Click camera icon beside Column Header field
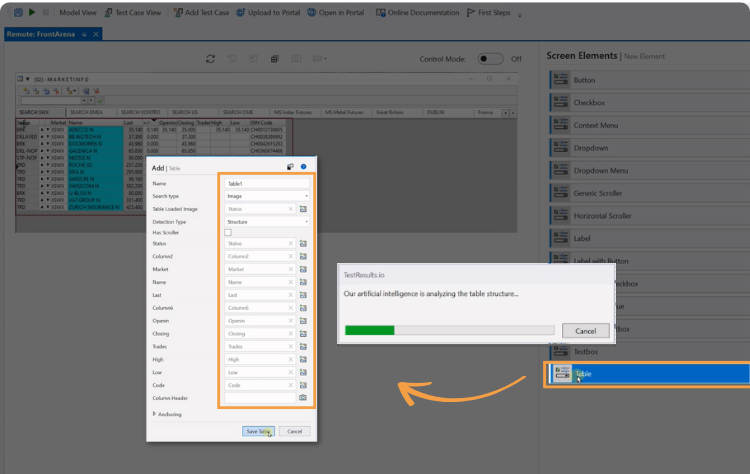The image size is (750, 474). (x=303, y=397)
